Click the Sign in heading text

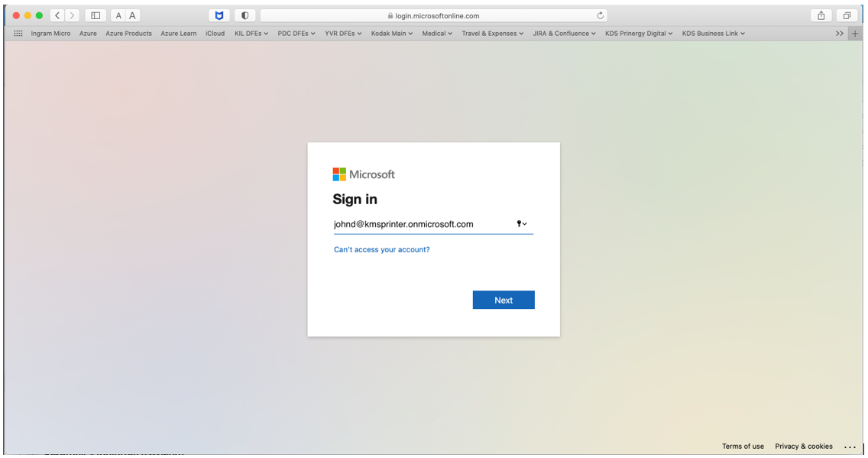pos(355,200)
